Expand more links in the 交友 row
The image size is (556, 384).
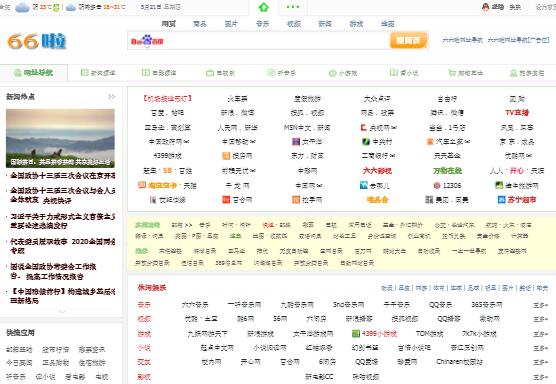540,362
